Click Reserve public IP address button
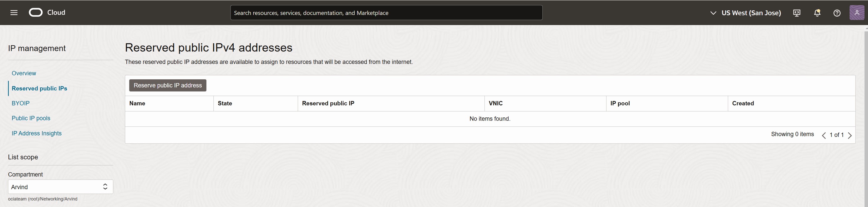Viewport: 868px width, 207px height. pyautogui.click(x=168, y=86)
